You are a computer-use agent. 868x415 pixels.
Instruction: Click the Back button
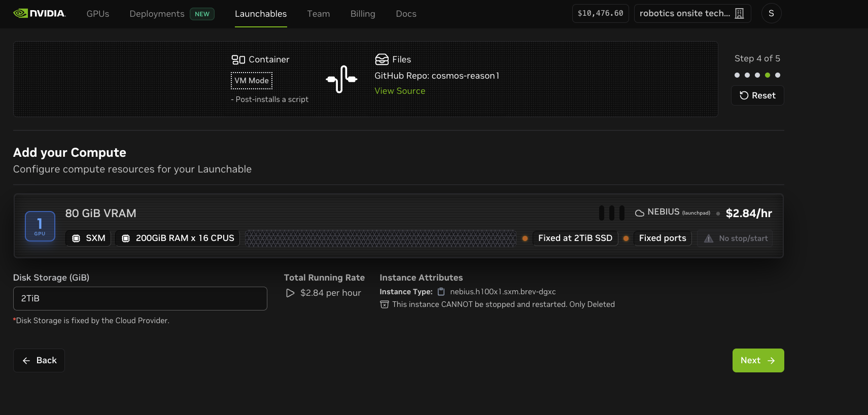pyautogui.click(x=39, y=360)
